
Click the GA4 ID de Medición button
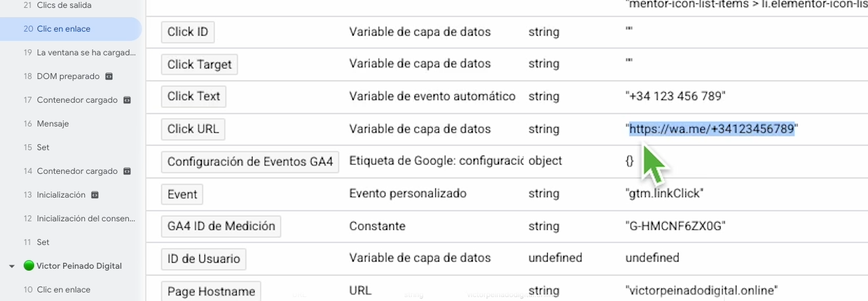221,226
